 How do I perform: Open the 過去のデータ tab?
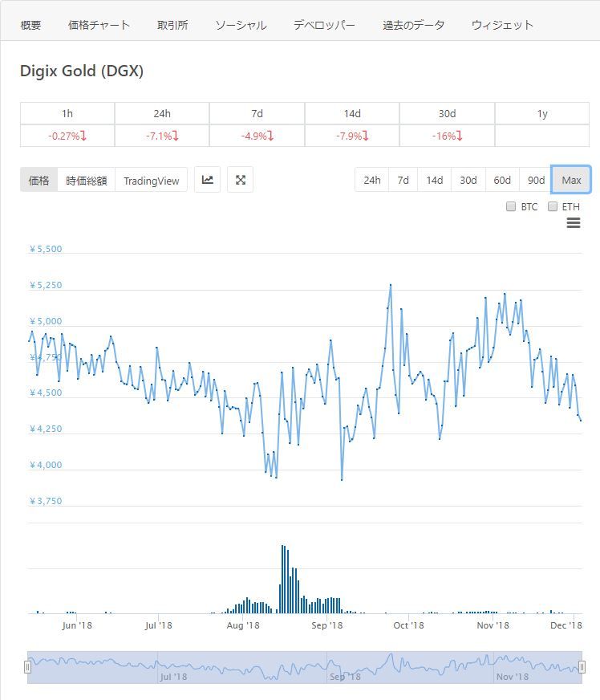click(x=413, y=25)
